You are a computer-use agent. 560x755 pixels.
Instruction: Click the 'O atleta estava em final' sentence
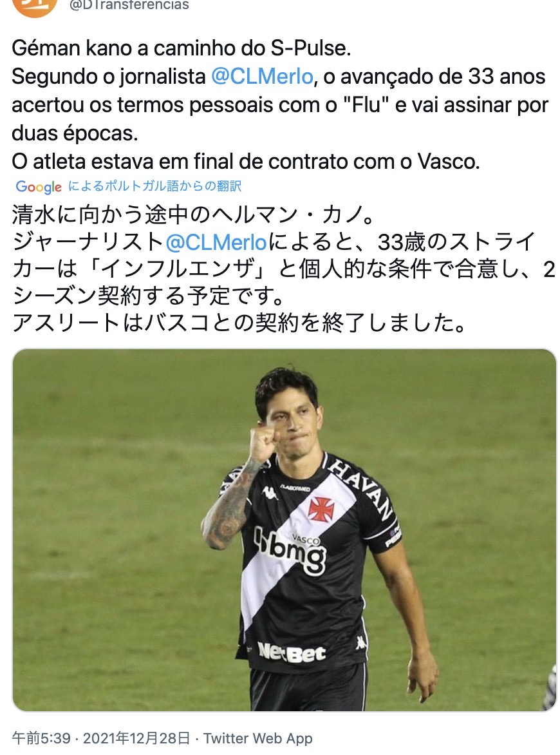[246, 162]
